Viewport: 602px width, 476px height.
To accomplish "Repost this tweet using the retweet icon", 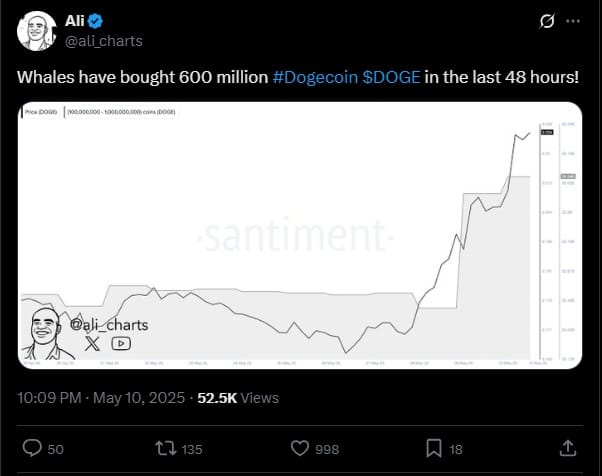I will pos(165,448).
